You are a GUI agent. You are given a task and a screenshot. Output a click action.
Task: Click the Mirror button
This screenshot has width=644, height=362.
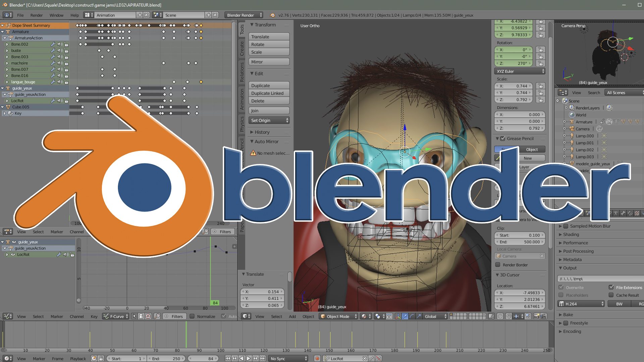click(269, 62)
